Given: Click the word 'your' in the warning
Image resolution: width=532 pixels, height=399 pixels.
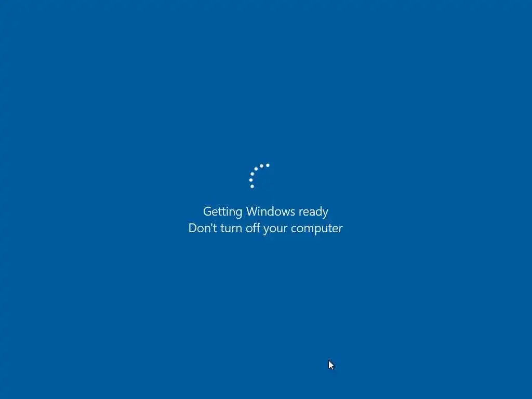Looking at the screenshot, I should pos(275,229).
